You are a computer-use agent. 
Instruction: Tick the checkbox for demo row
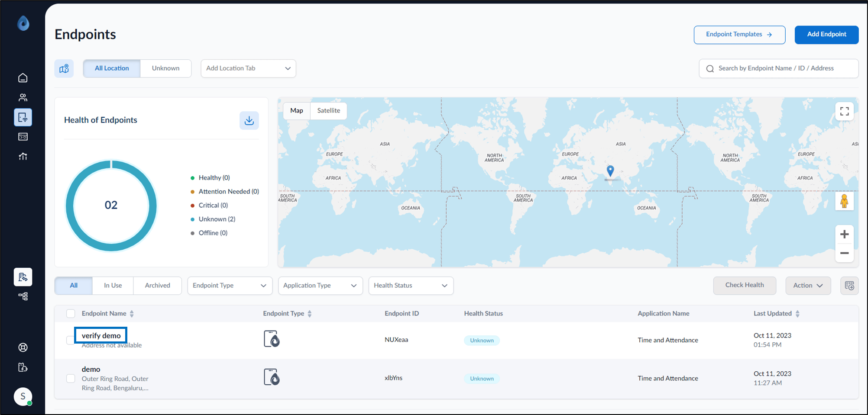71,378
